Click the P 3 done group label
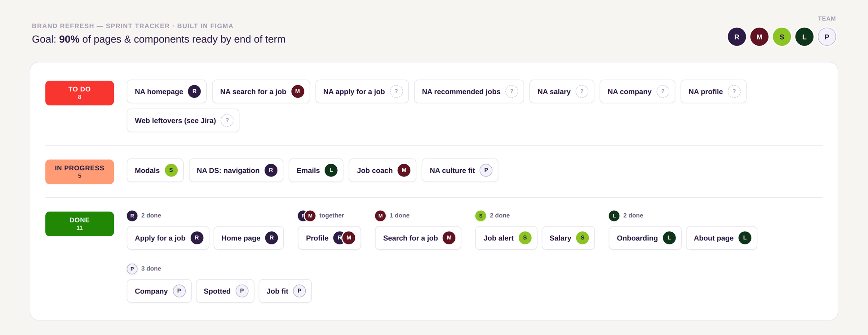Screen dimensions: 868x335 (144, 269)
